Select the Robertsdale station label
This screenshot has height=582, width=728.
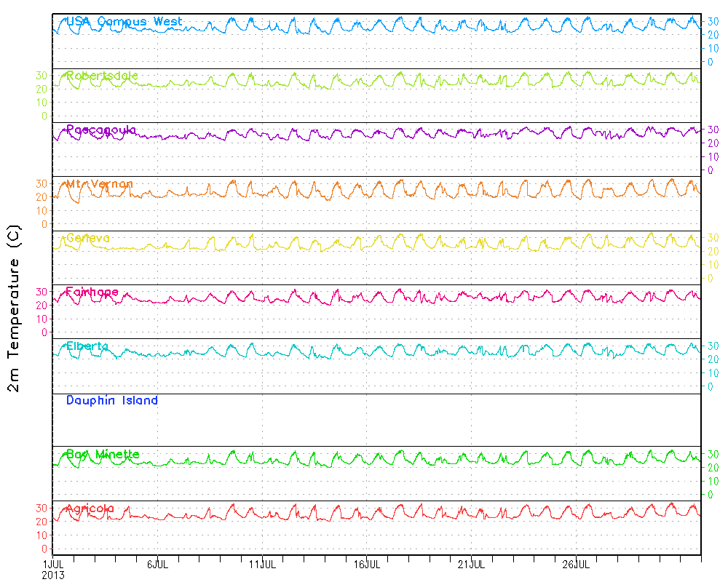pyautogui.click(x=102, y=76)
